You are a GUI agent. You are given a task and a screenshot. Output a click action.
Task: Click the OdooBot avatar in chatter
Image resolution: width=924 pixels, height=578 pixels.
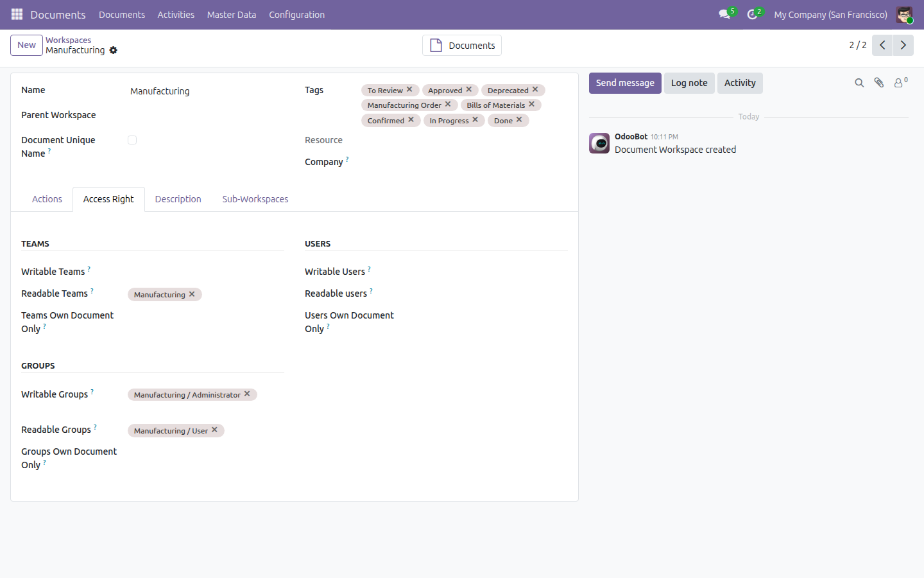[599, 143]
